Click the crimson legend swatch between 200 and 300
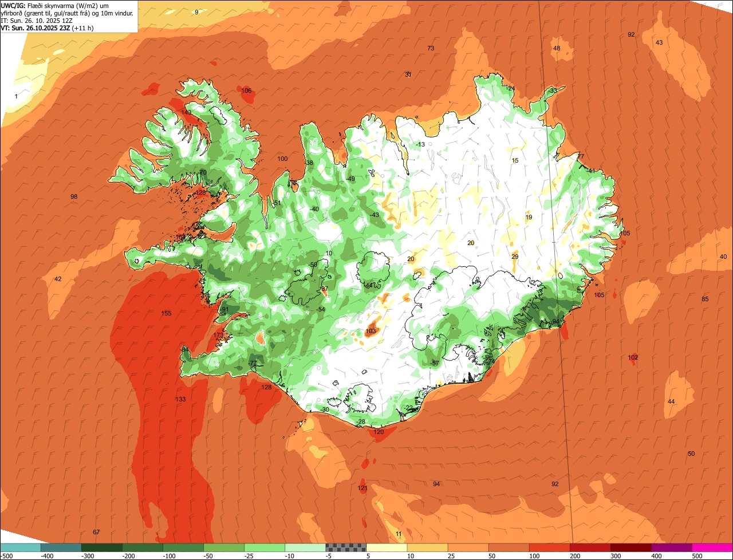 tap(591, 547)
